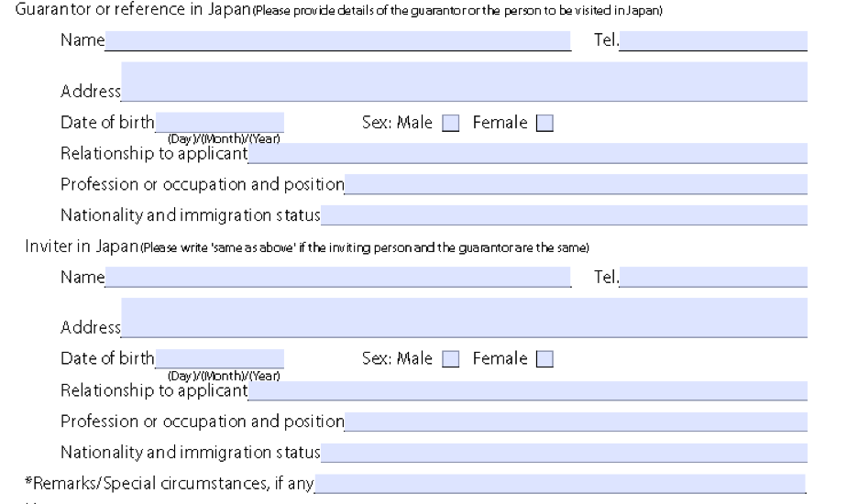This screenshot has height=504, width=858.
Task: Click the Remarks/Special circumstances field
Action: [560, 483]
